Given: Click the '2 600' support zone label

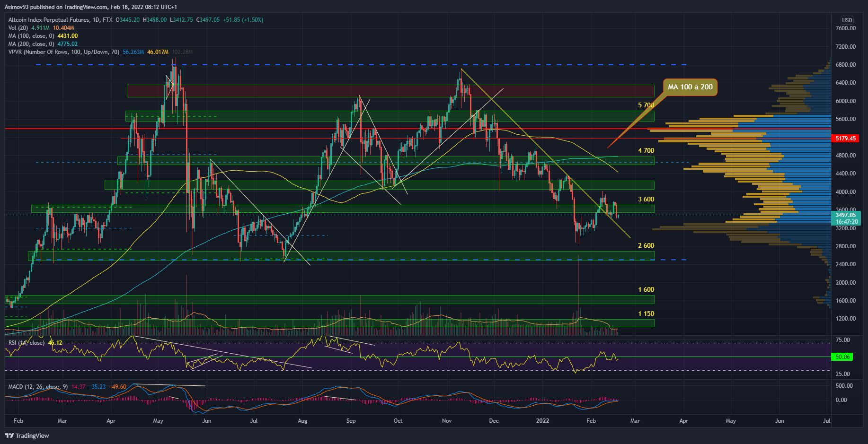Looking at the screenshot, I should pos(646,245).
